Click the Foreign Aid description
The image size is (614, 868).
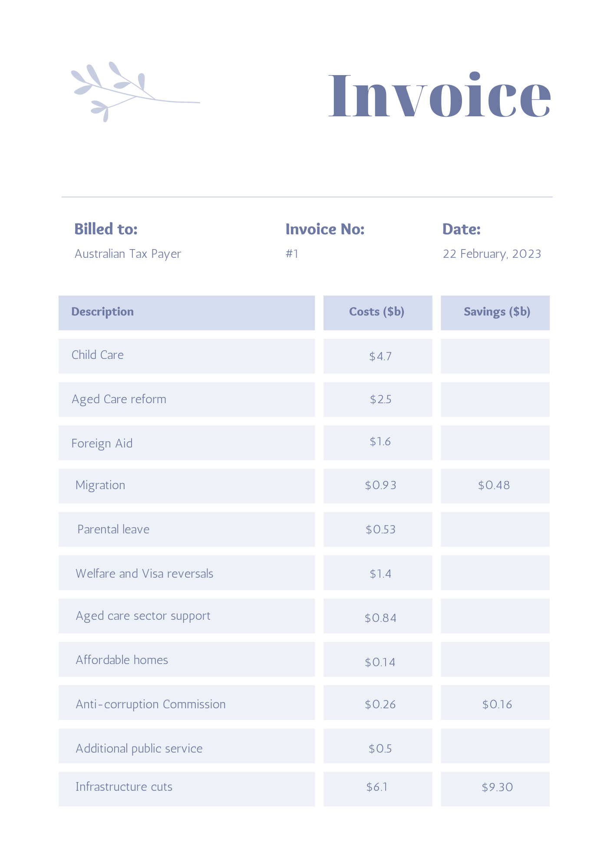(102, 444)
